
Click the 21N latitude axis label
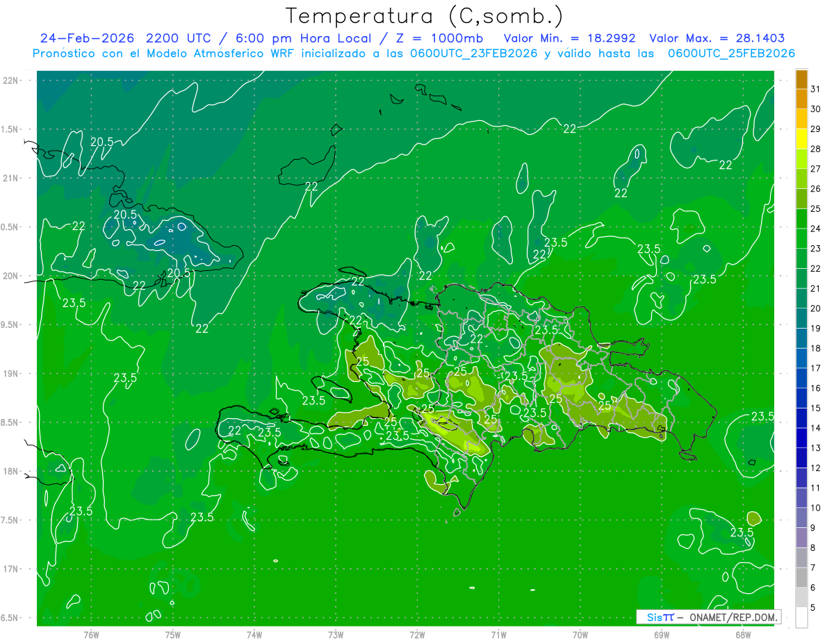10,179
